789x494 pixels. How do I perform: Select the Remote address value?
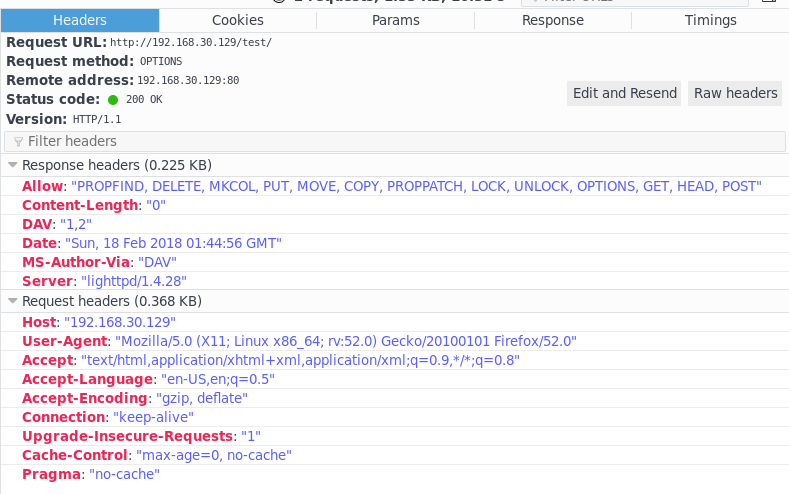[188, 81]
